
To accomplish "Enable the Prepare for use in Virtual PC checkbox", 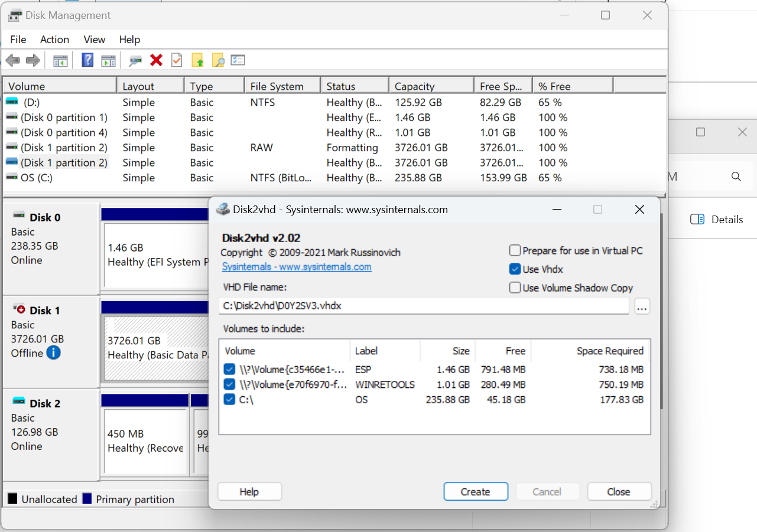I will (x=515, y=250).
